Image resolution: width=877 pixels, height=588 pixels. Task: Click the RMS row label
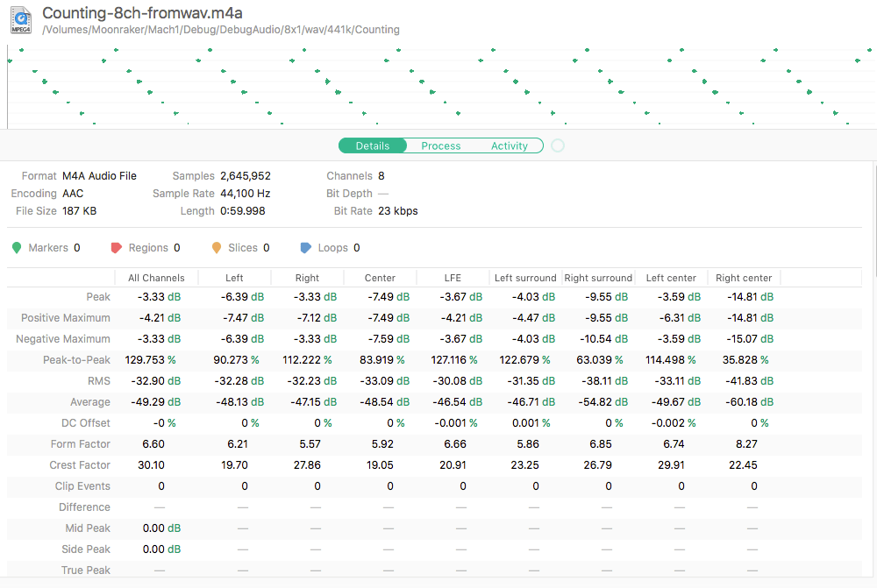[x=99, y=381]
